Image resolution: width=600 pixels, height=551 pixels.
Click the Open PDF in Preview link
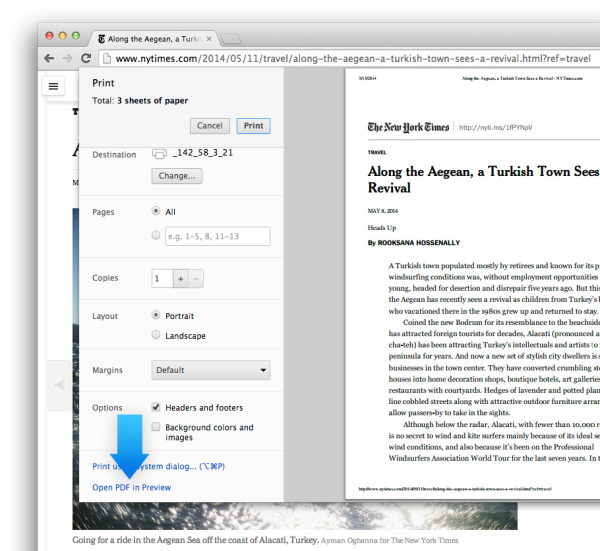tap(131, 487)
